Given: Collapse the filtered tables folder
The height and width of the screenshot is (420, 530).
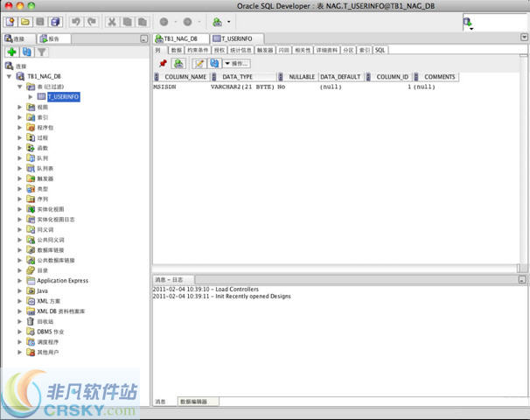Looking at the screenshot, I should coord(20,87).
